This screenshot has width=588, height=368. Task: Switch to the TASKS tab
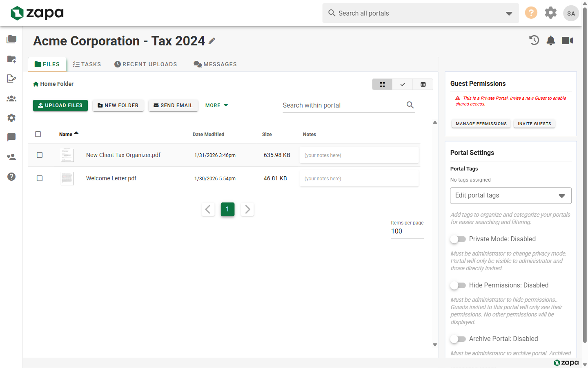(87, 64)
